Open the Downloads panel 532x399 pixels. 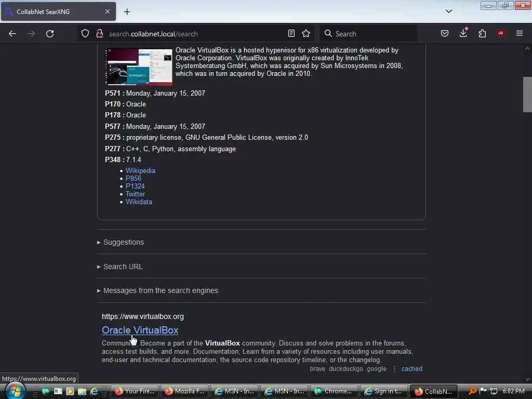463,33
